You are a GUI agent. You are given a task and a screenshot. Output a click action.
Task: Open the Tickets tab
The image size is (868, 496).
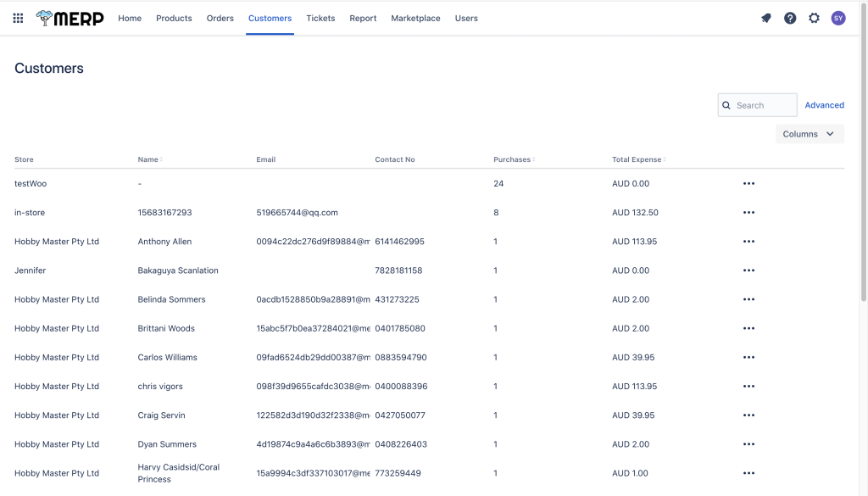pyautogui.click(x=320, y=18)
